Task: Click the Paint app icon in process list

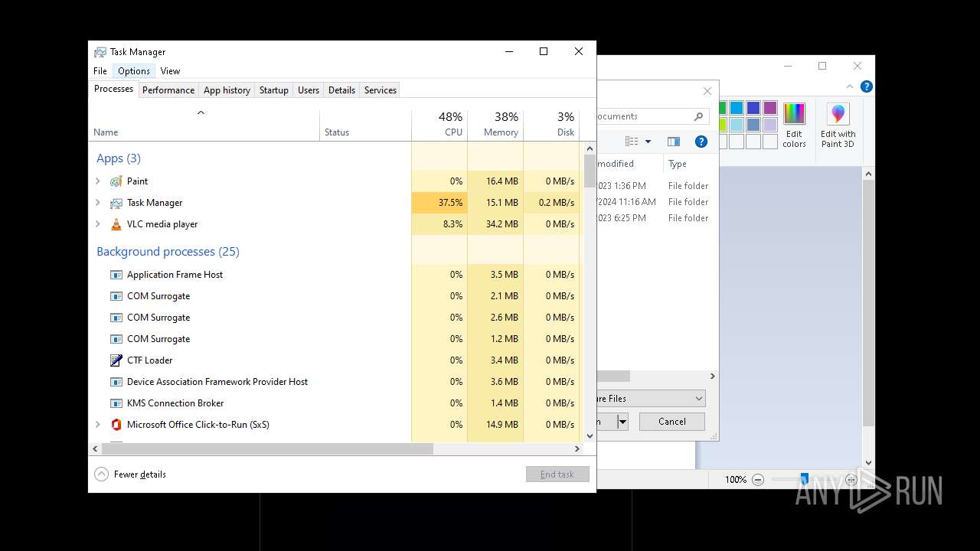Action: (x=116, y=181)
